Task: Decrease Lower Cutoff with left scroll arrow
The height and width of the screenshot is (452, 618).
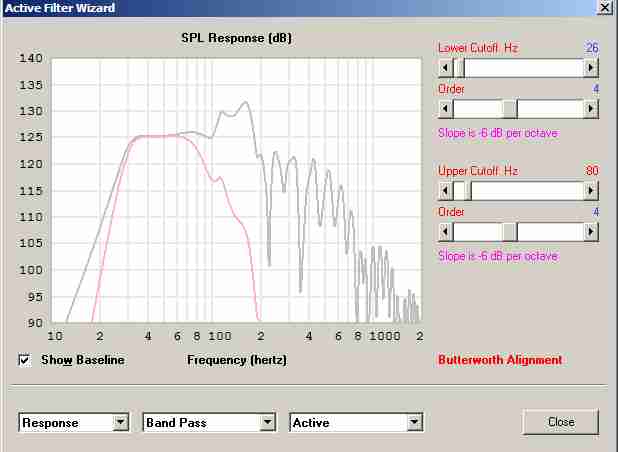Action: pos(445,68)
